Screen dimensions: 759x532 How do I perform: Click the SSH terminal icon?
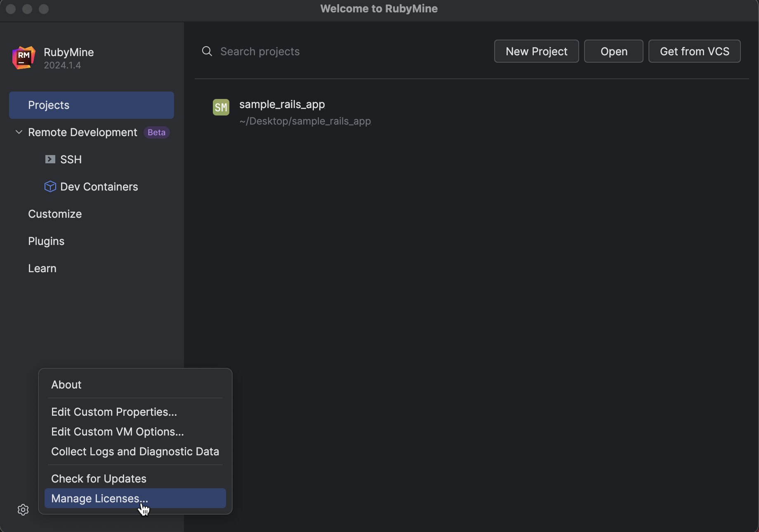pos(50,159)
